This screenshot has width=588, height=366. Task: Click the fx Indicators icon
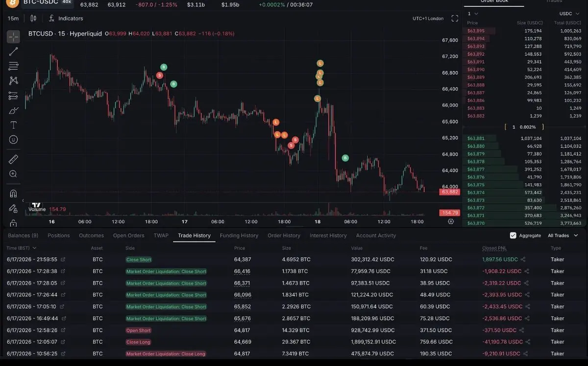pos(51,18)
